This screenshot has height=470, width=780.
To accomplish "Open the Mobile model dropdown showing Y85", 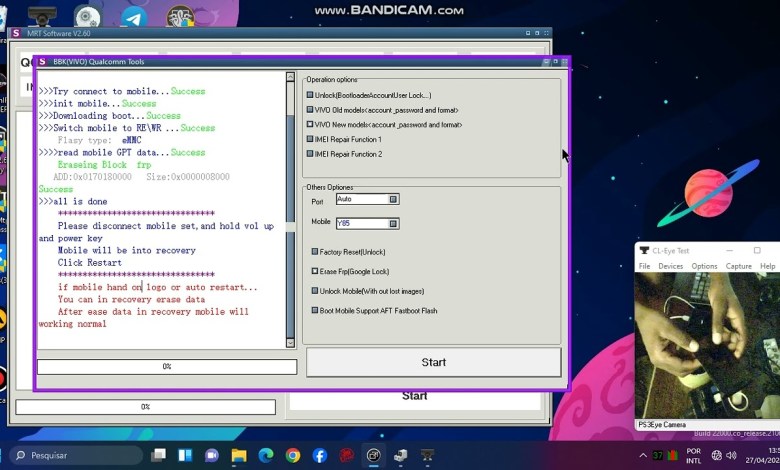I will 393,223.
